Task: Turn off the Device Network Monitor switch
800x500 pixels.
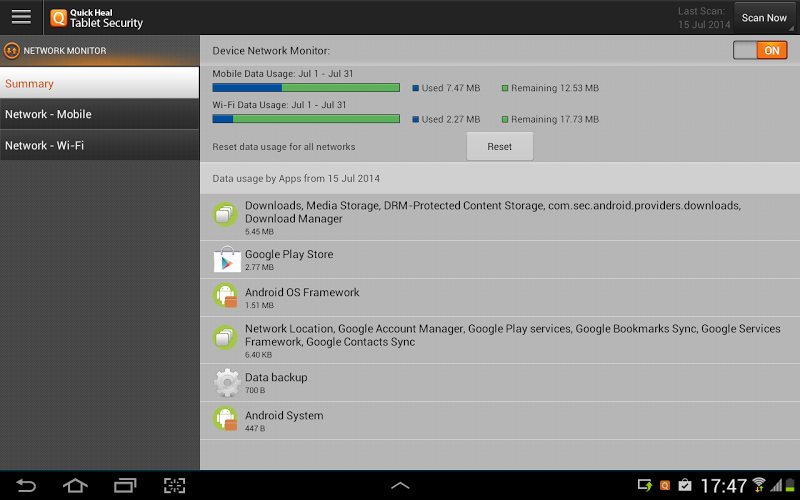Action: (760, 51)
